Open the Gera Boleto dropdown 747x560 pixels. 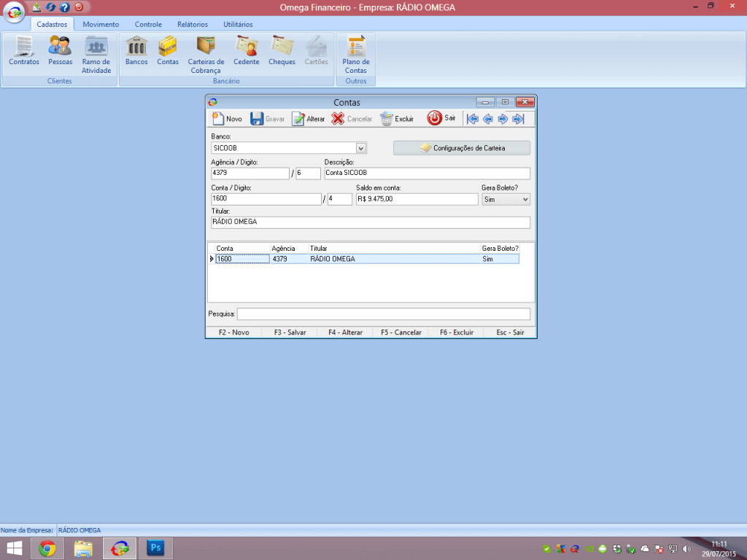click(525, 199)
